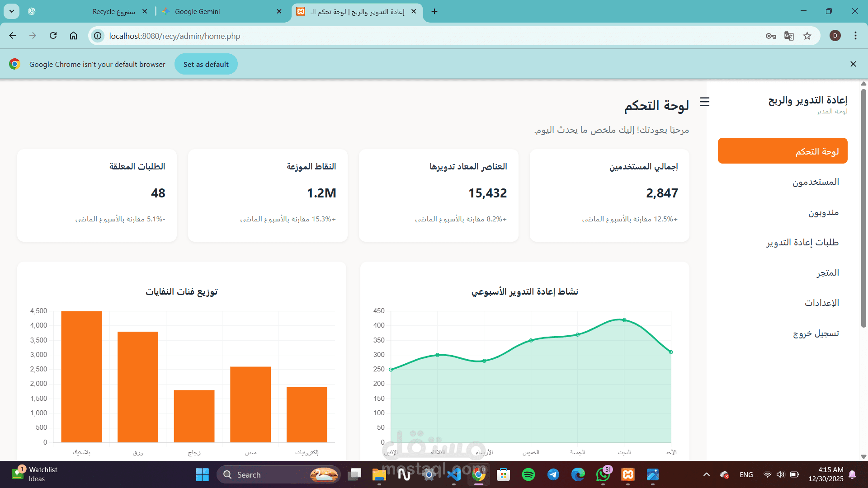The image size is (868, 488).
Task: Click the tallest orange bar, بلاستيك
Action: click(81, 377)
